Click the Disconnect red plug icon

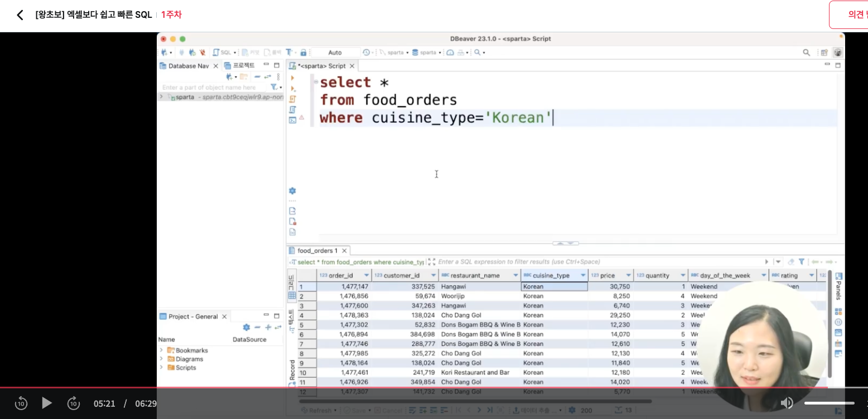pos(202,52)
